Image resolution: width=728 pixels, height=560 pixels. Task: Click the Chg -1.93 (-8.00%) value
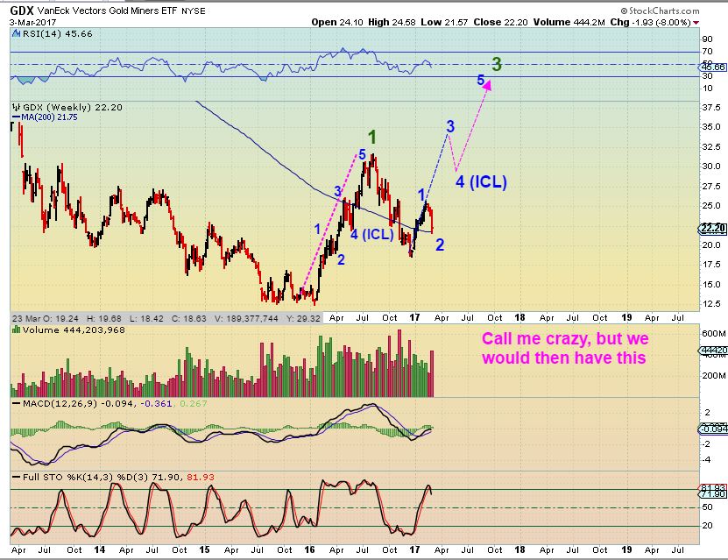[650, 22]
